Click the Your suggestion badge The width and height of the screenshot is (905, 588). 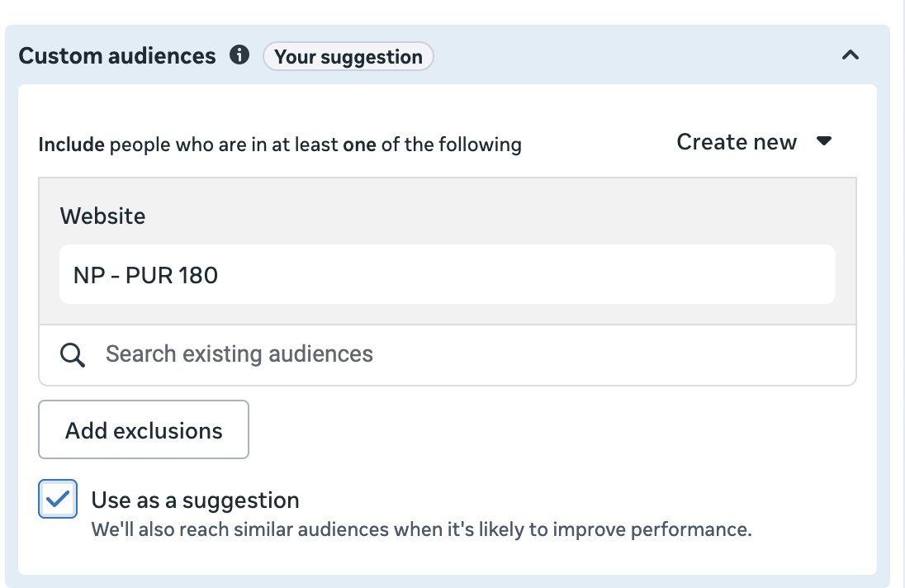tap(348, 56)
